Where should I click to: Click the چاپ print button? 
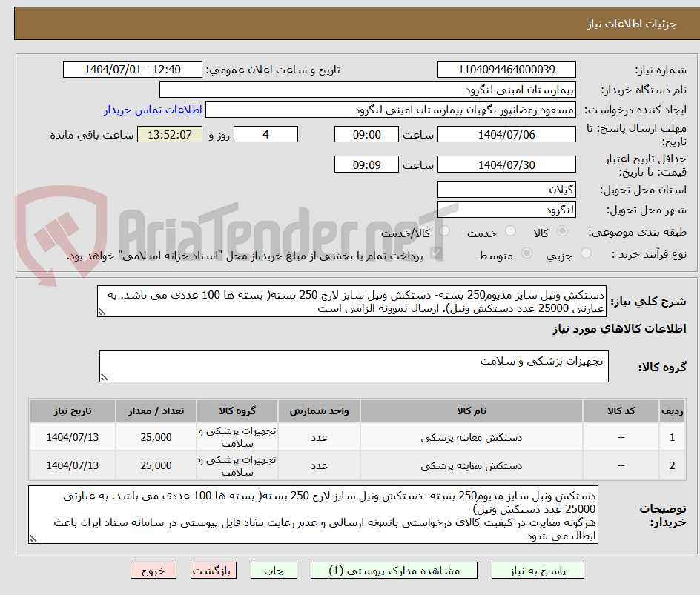pos(274,570)
